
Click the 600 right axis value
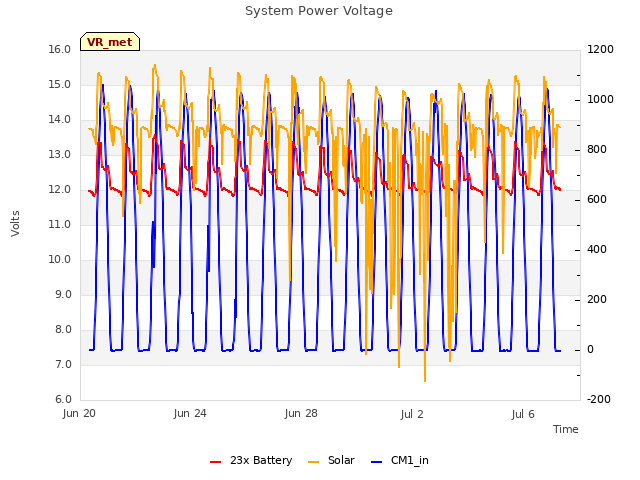pos(597,200)
